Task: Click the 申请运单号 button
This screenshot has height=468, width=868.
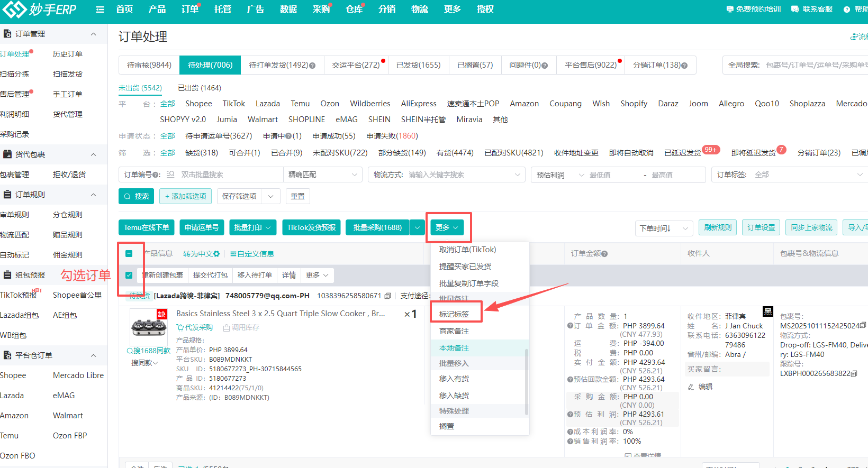Action: 202,227
